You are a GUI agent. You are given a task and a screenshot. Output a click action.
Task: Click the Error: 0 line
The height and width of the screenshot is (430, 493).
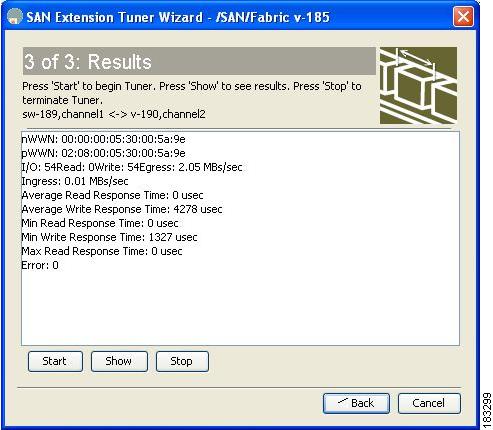40,265
